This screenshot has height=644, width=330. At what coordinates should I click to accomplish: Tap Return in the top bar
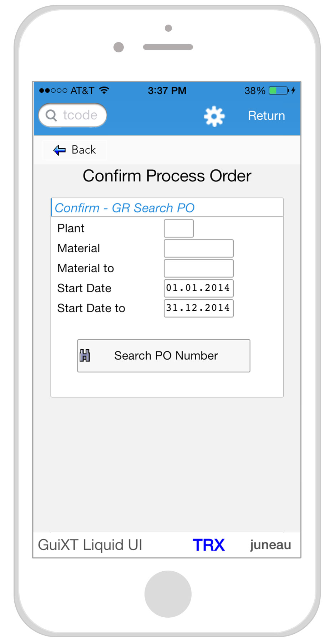(x=266, y=116)
